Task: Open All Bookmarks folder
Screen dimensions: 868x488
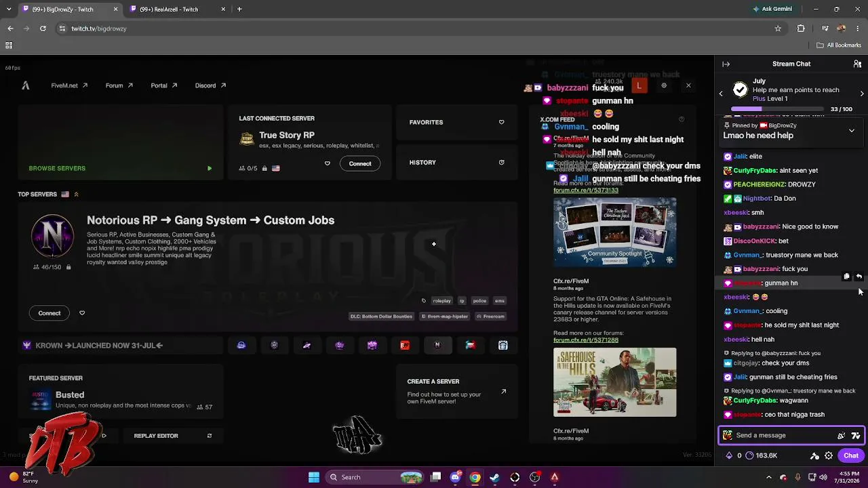Action: 840,45
